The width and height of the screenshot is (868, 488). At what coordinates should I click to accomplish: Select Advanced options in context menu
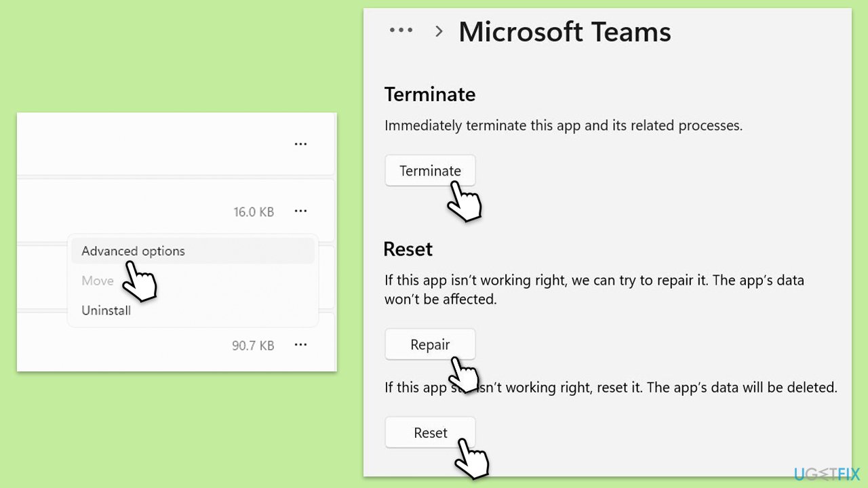point(191,251)
